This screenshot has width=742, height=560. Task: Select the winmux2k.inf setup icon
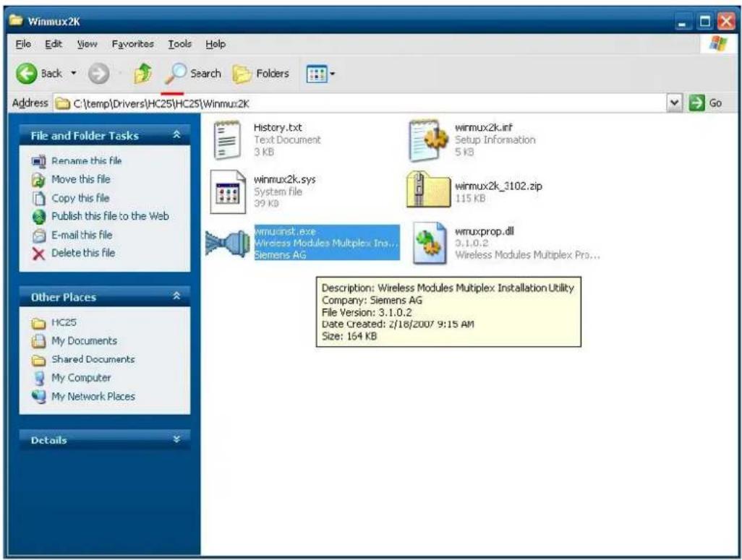point(428,140)
